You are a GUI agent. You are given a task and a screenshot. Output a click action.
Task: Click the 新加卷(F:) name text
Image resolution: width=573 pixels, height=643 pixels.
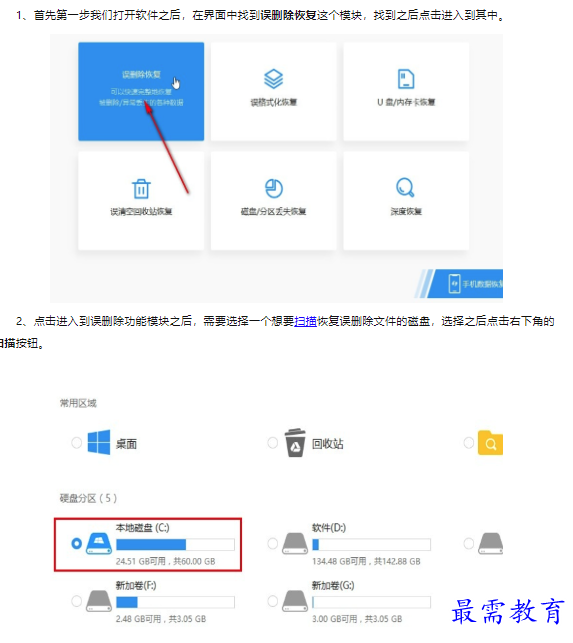pos(136,586)
